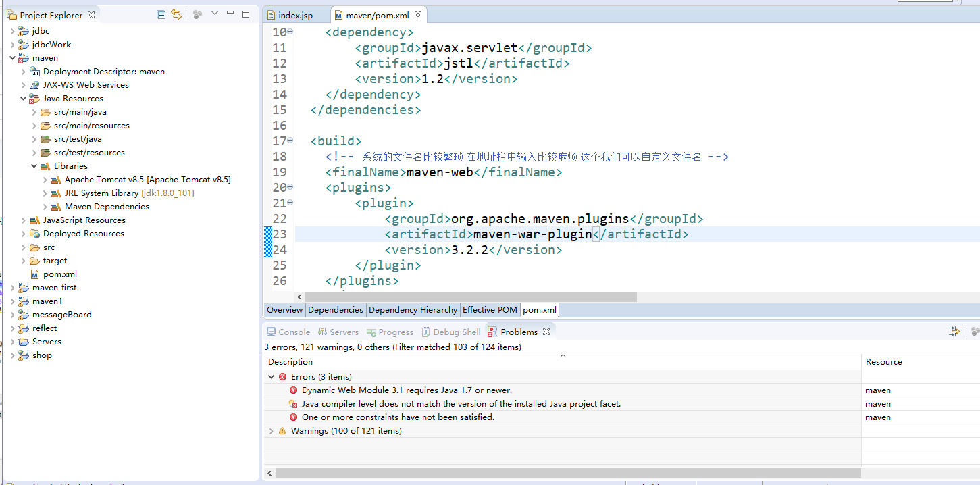This screenshot has width=980, height=485.
Task: Fold the dependency block at line 10
Action: coord(290,32)
